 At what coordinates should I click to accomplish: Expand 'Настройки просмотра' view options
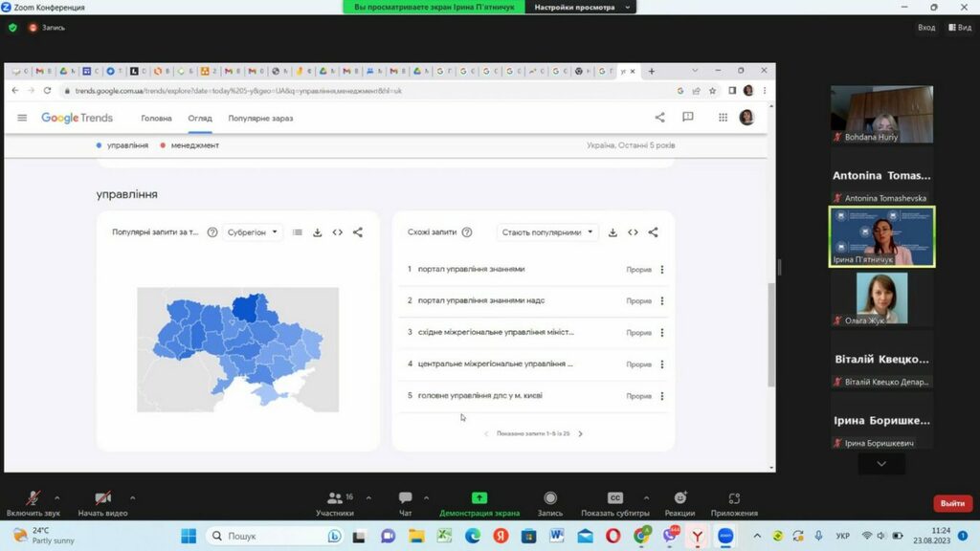click(583, 7)
